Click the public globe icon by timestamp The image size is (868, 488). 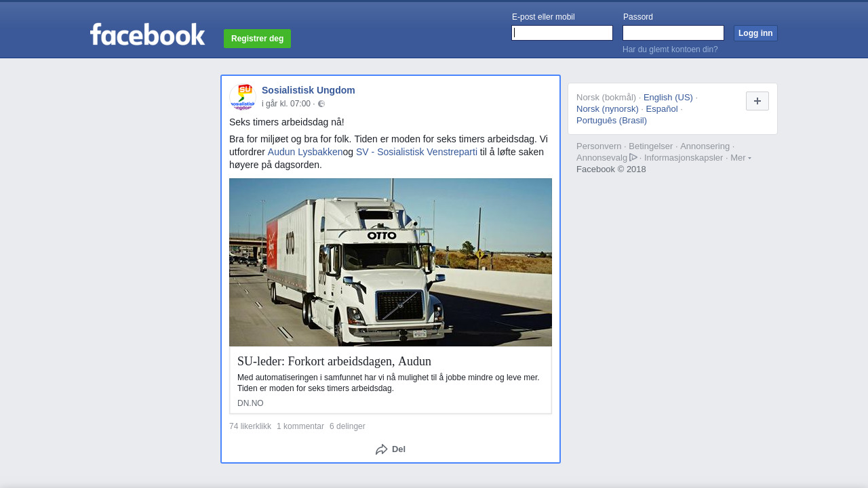coord(321,104)
